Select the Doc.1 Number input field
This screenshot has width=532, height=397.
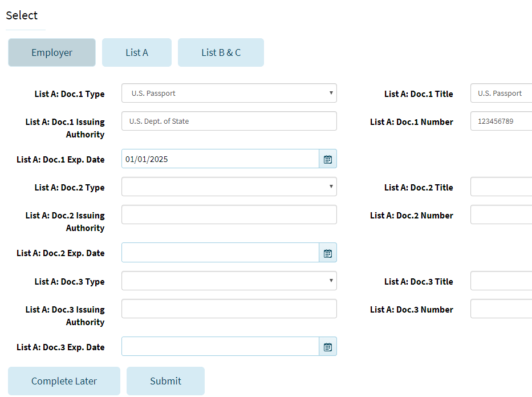[501, 121]
